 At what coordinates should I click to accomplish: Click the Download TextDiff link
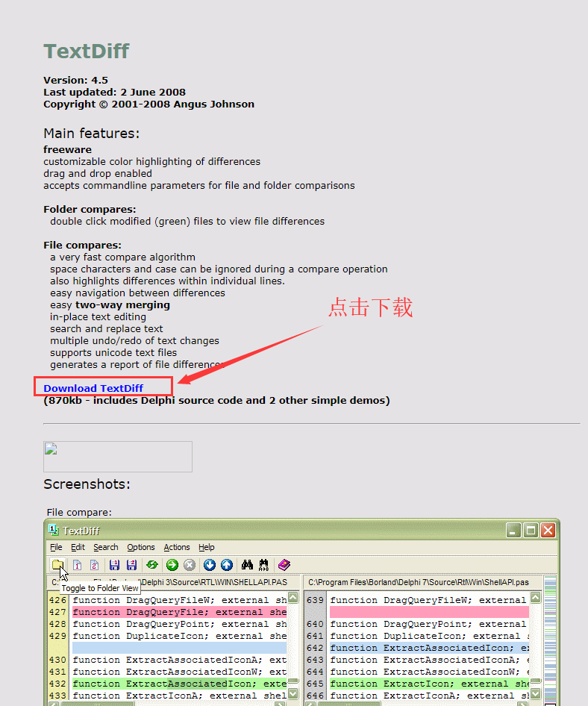[x=93, y=388]
